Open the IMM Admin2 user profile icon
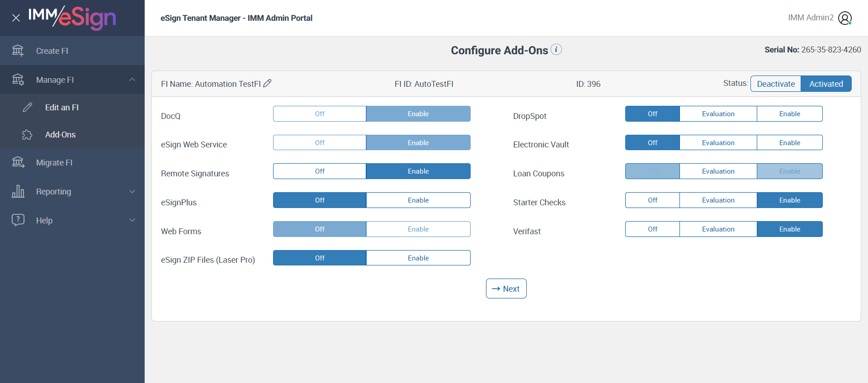868x383 pixels. 844,18
